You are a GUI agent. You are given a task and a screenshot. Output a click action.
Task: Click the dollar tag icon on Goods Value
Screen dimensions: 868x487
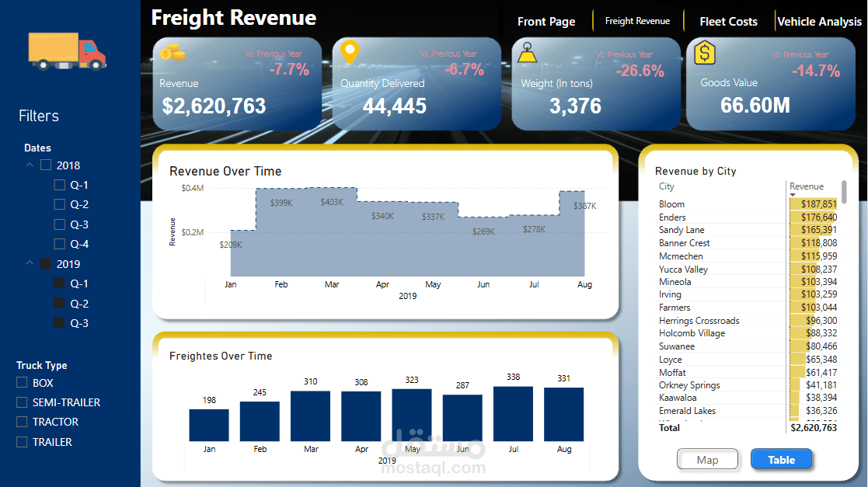tap(704, 53)
